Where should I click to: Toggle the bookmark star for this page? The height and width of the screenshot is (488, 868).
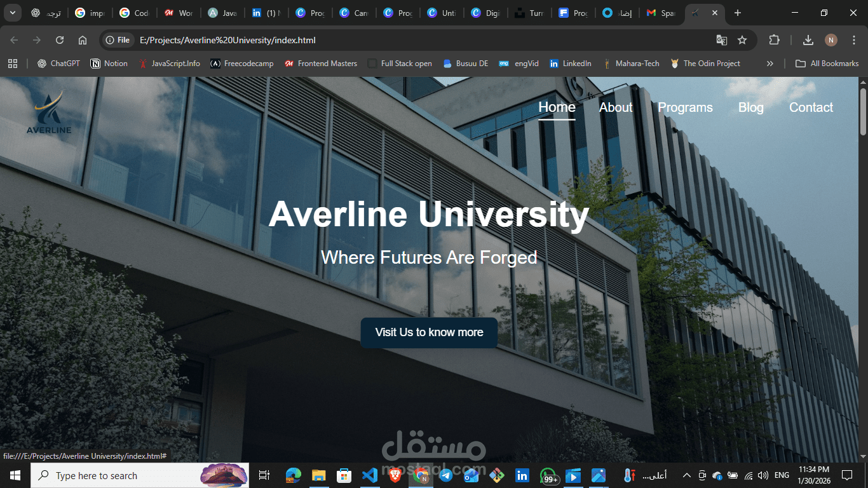[x=742, y=39]
